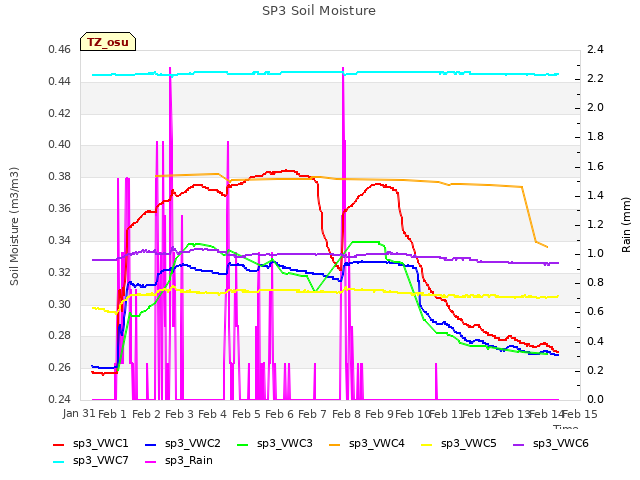Click the 1.4 rain axis value
This screenshot has width=640, height=480.
(596, 195)
